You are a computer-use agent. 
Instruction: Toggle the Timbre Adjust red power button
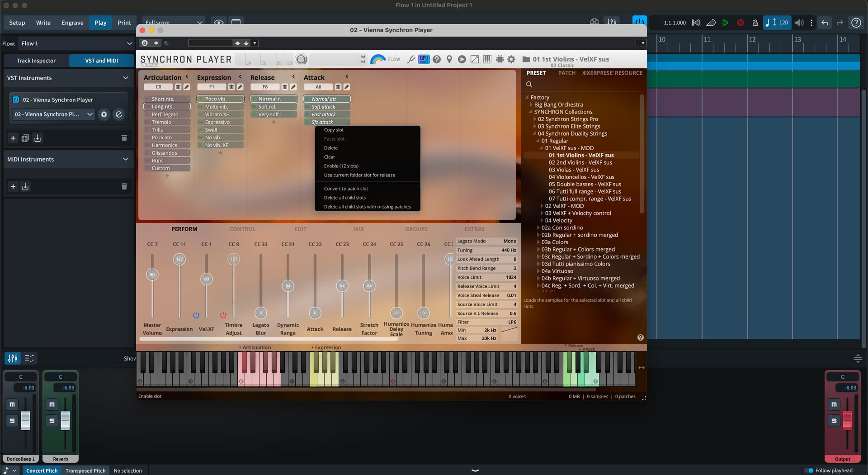click(x=223, y=315)
